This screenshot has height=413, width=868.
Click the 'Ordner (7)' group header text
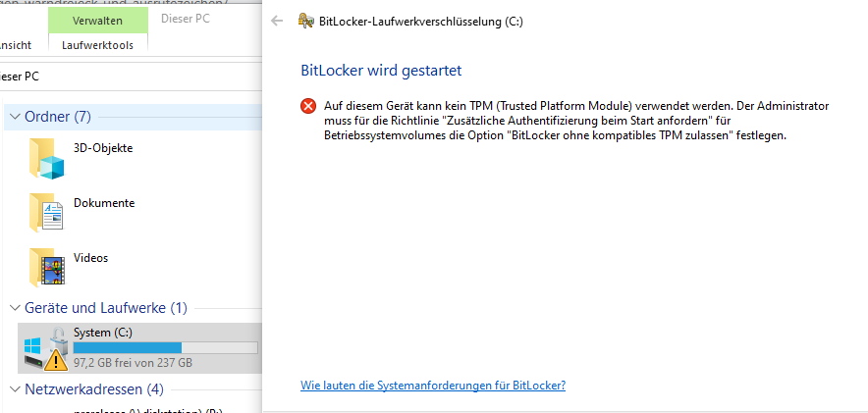click(58, 117)
